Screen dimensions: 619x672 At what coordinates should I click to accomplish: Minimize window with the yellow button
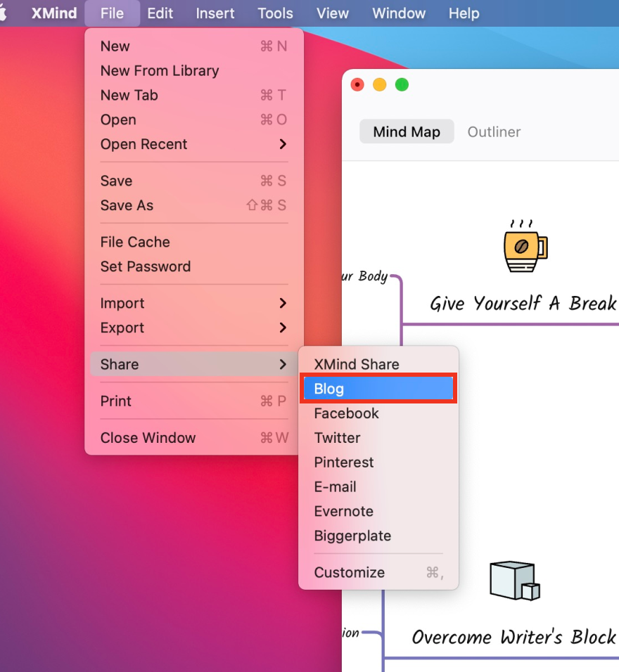(x=379, y=84)
